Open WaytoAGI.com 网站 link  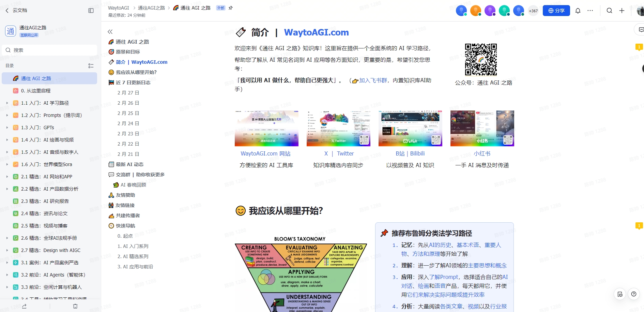pyautogui.click(x=265, y=154)
